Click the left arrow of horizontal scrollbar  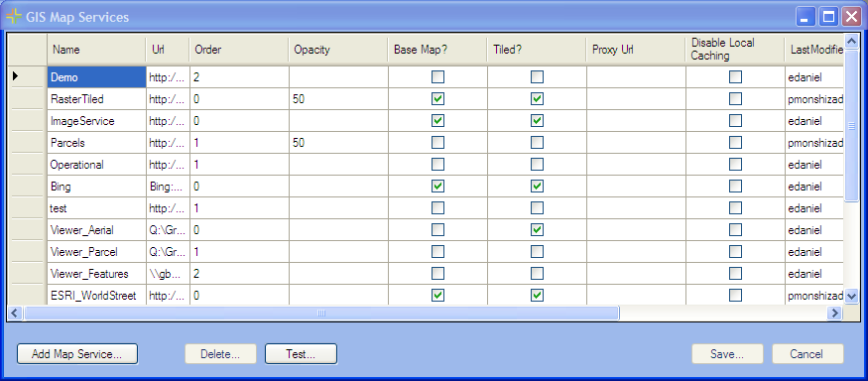pyautogui.click(x=15, y=314)
